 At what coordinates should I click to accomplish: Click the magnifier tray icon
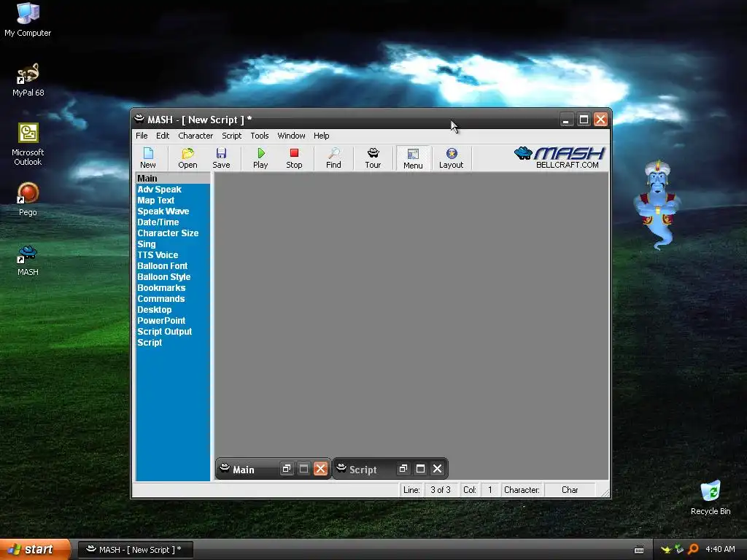pos(693,550)
